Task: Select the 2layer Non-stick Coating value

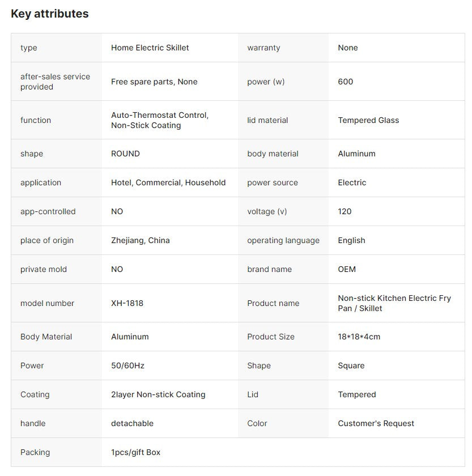Action: [x=158, y=394]
